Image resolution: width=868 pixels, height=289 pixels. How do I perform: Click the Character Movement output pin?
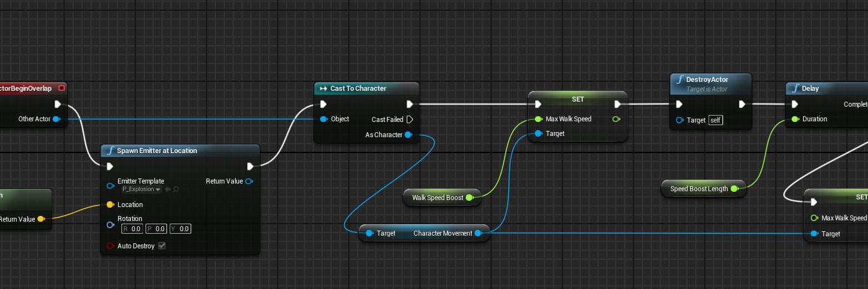coord(478,233)
